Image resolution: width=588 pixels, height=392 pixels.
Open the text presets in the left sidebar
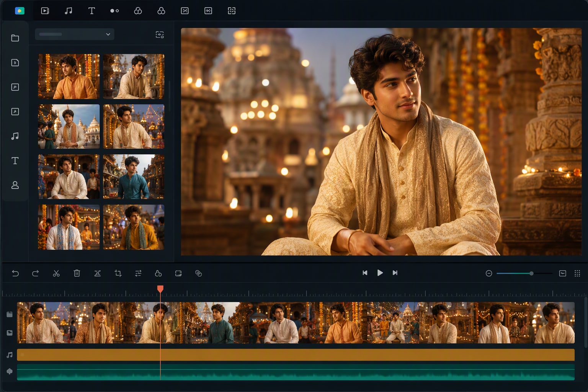(15, 160)
